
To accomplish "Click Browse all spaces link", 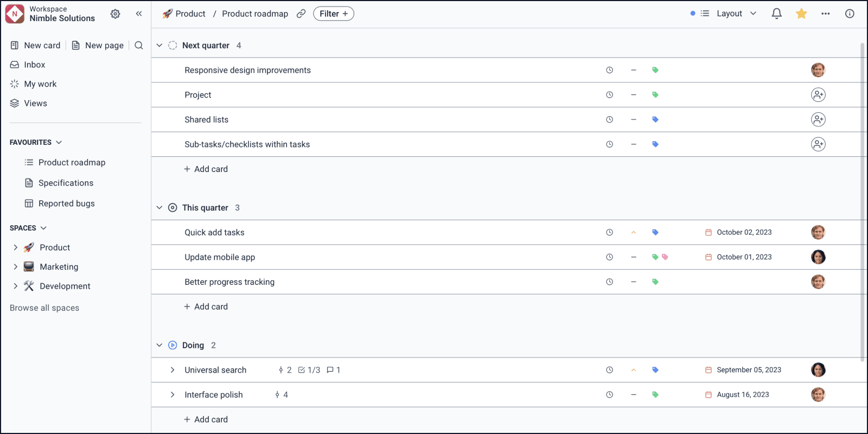I will tap(44, 308).
